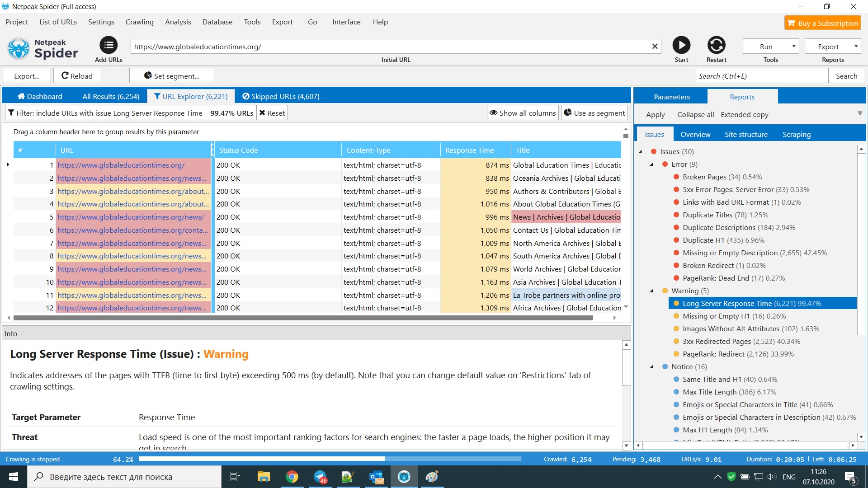Screen dimensions: 868x488
Task: Collapse the Issues (30) tree node
Action: [640, 151]
